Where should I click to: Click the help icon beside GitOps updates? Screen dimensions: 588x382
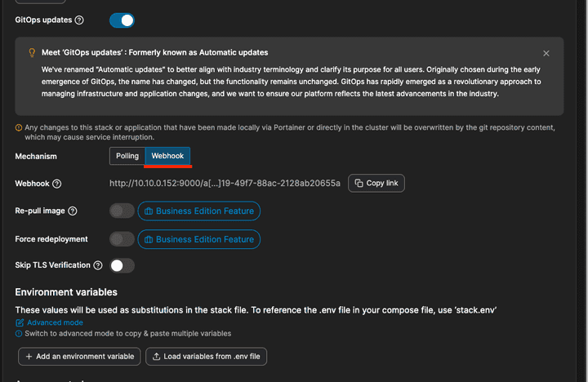pos(79,20)
